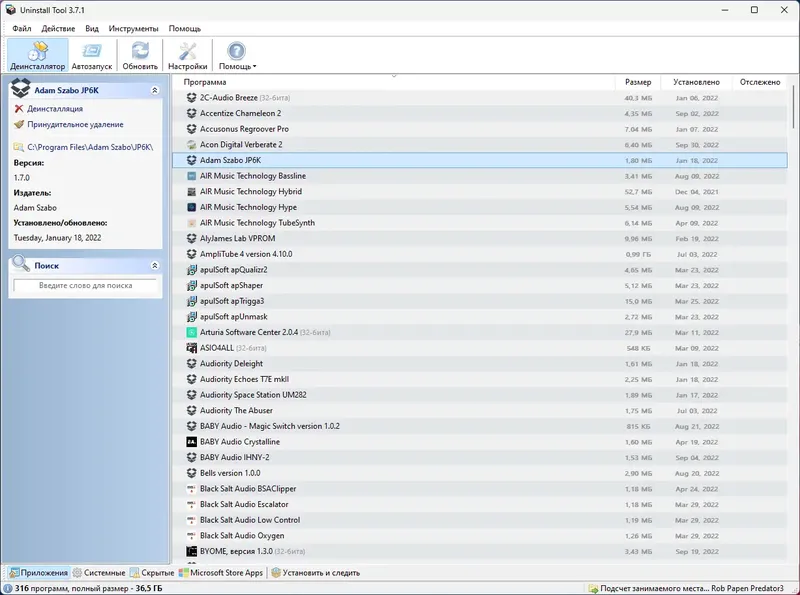The width and height of the screenshot is (800, 595).
Task: Collapse the Поиск panel
Action: (155, 265)
